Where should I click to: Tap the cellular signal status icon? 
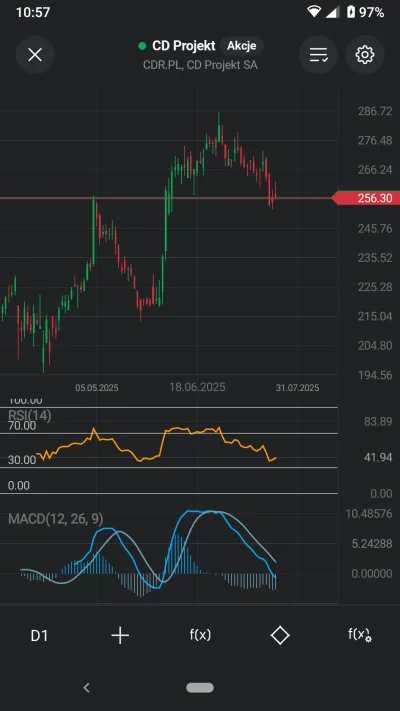click(x=333, y=12)
